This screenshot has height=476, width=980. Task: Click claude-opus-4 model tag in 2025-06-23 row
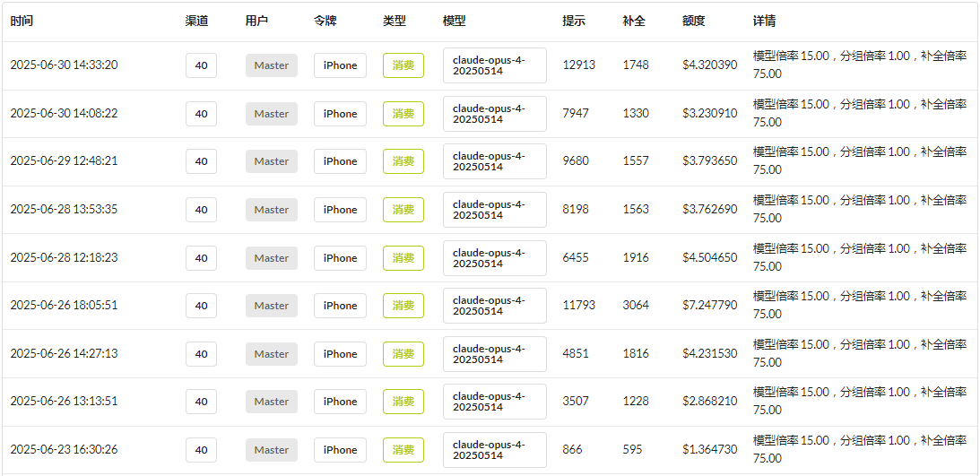coord(495,450)
